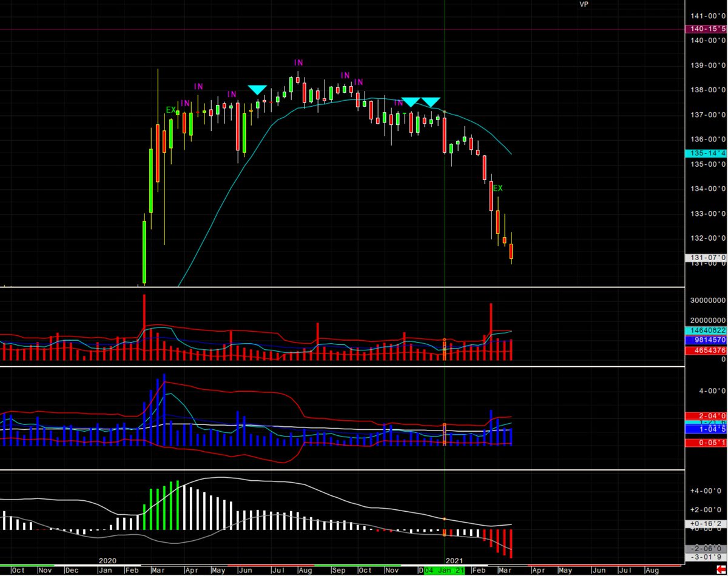The width and height of the screenshot is (728, 576).
Task: Click the red scroll-to-latest arrow icon
Action: 720,571
